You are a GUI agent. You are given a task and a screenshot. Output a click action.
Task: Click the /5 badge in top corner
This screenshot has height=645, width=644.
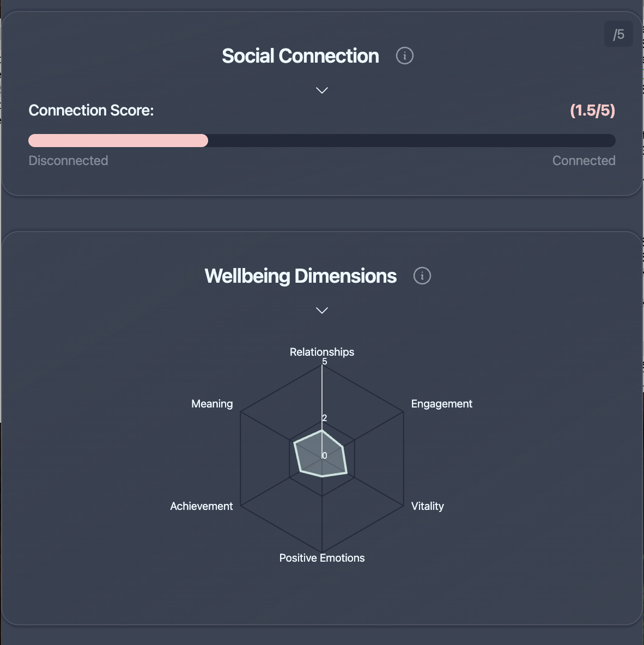[618, 34]
